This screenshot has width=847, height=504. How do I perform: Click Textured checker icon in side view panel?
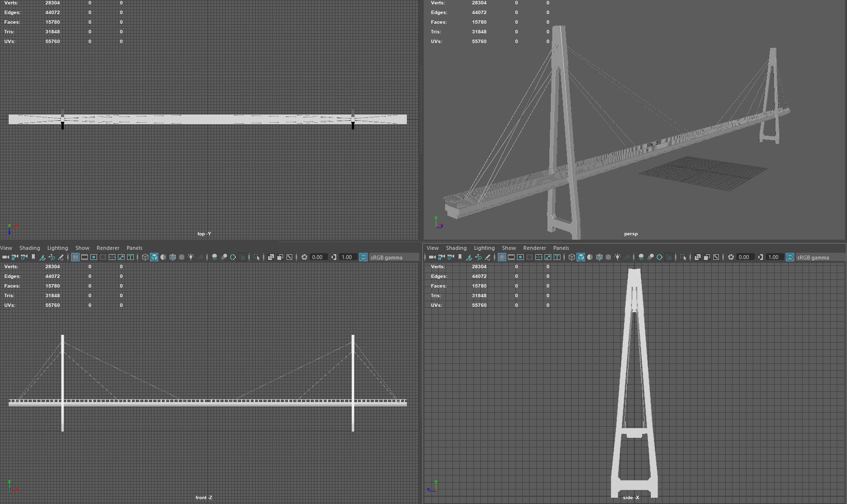pos(608,257)
